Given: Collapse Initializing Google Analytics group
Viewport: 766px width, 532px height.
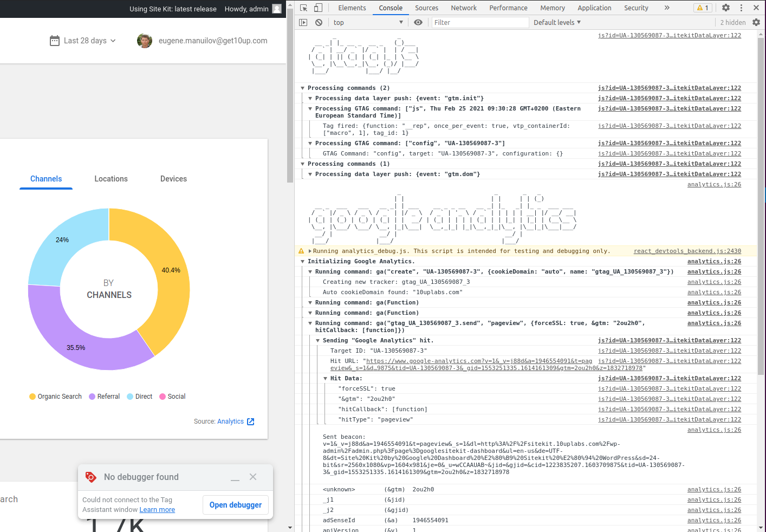Looking at the screenshot, I should tap(303, 261).
